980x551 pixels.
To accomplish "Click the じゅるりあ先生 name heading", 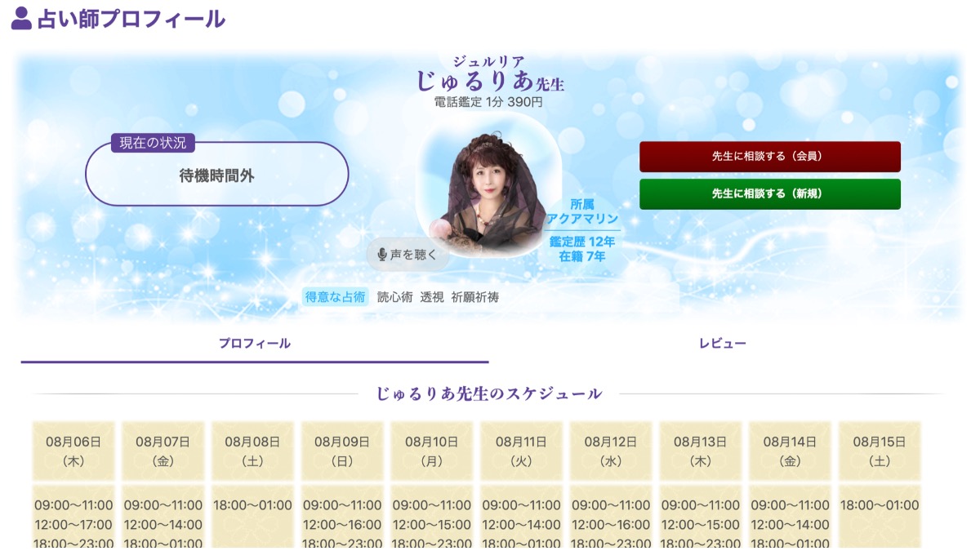I will click(490, 81).
